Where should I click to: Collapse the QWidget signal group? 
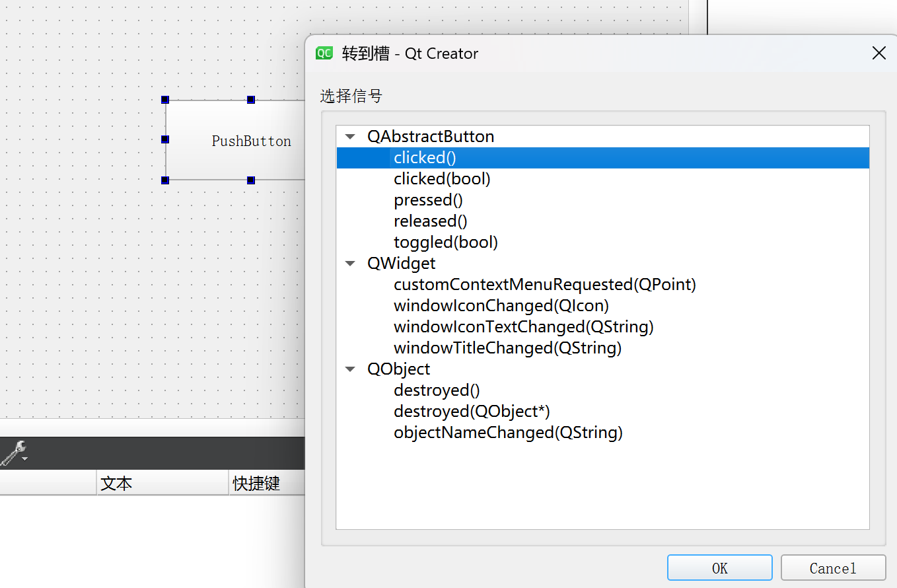coord(350,264)
